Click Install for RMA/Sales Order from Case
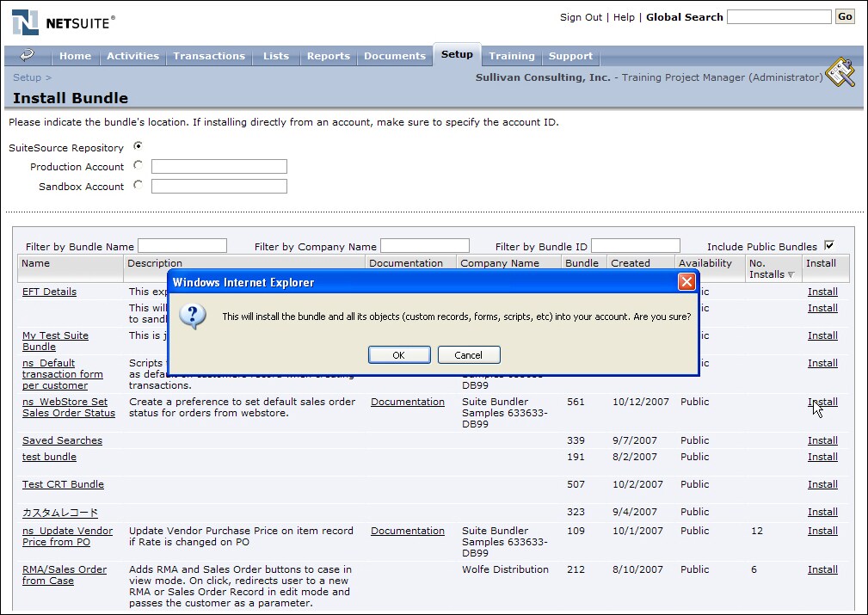The image size is (868, 615). (x=822, y=569)
